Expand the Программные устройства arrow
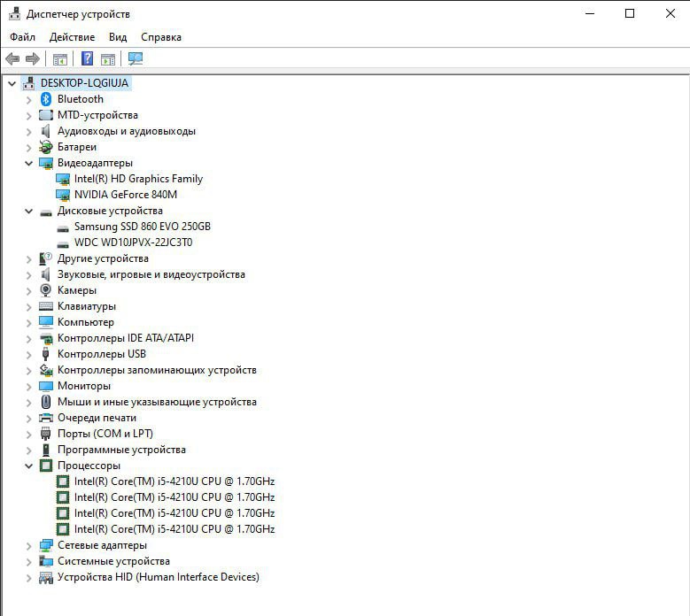 (28, 450)
